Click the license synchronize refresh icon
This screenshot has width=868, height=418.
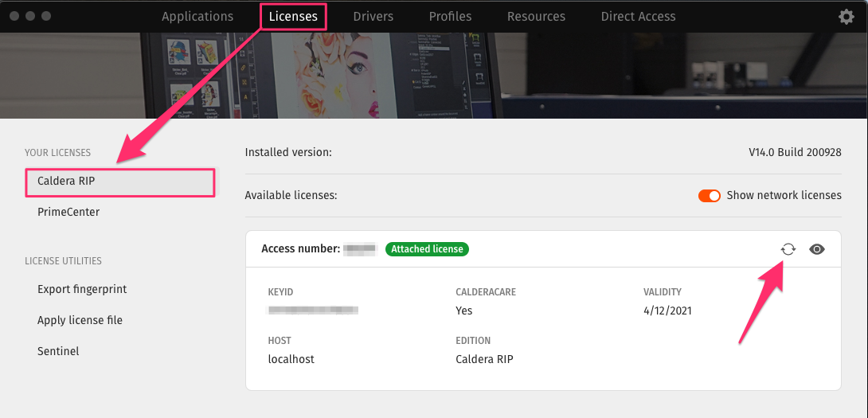click(x=788, y=249)
